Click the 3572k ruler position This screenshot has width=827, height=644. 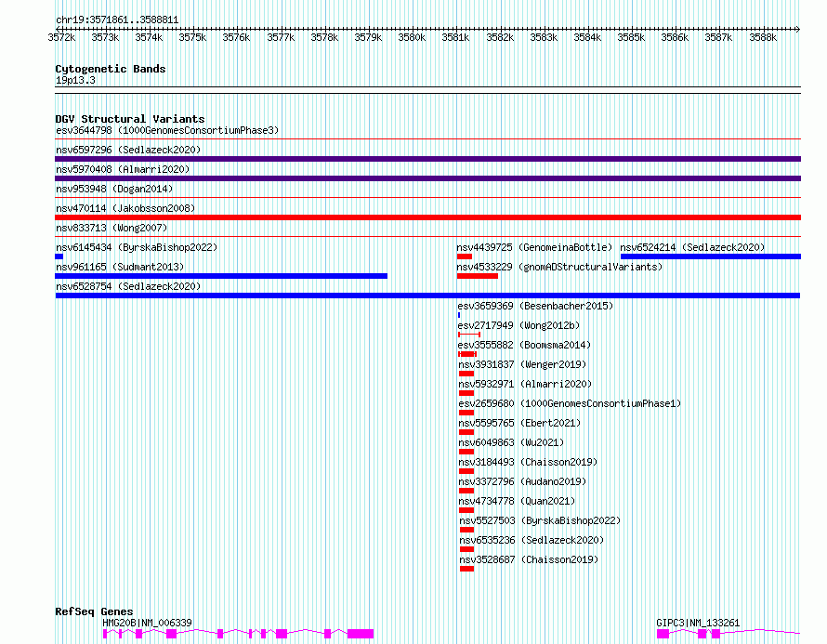point(61,37)
